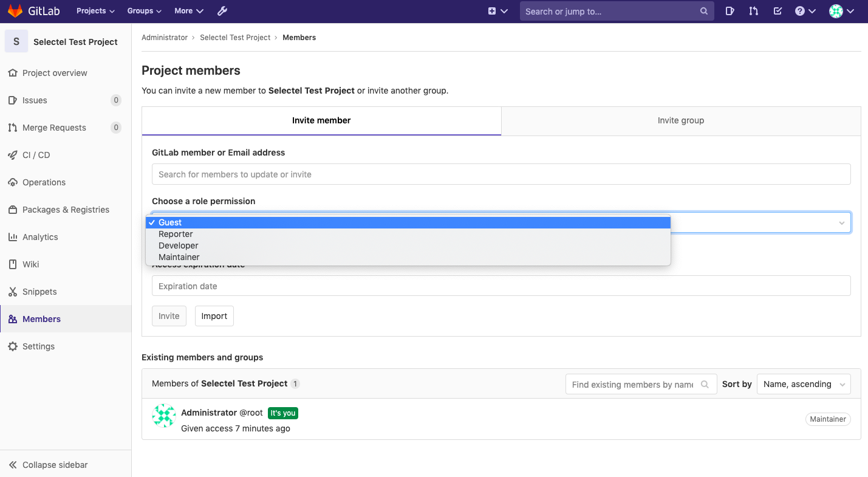Open the Wiki sidebar section
Screen dimensions: 868x477
[31, 264]
